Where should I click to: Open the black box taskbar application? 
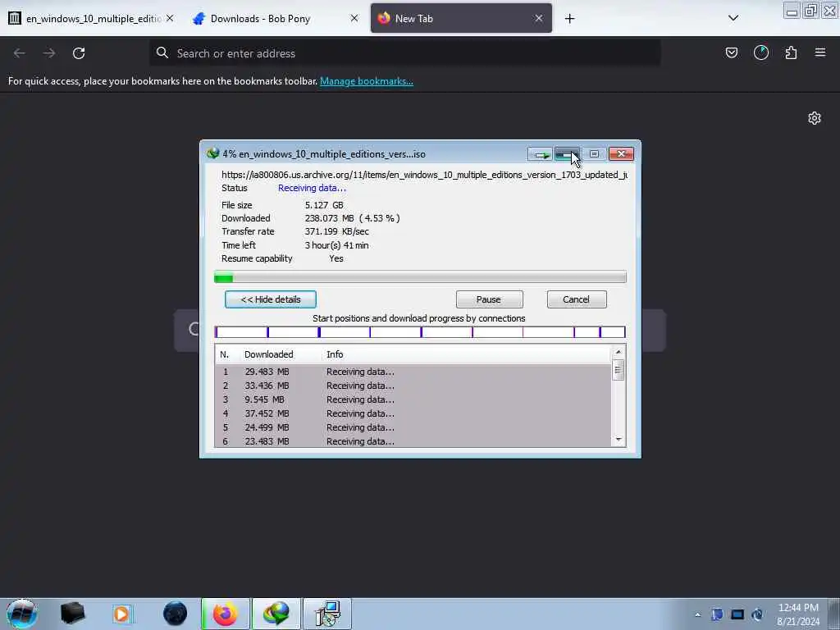[x=72, y=614]
